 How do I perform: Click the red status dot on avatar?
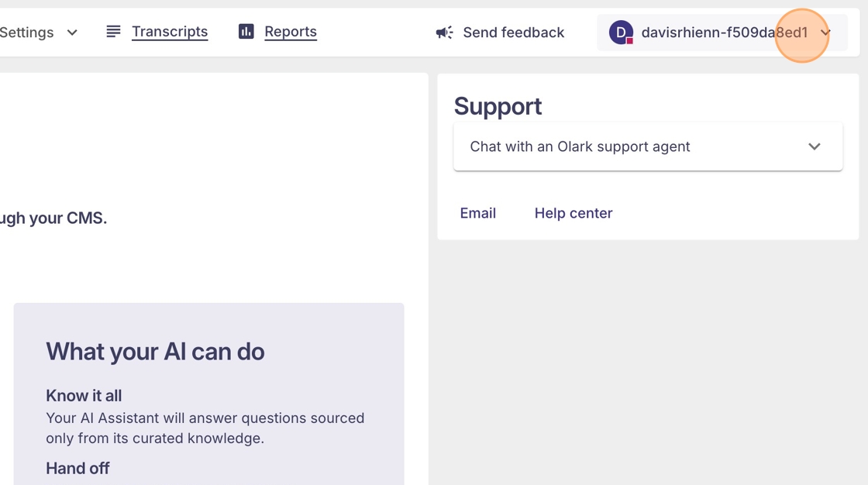[x=630, y=40]
